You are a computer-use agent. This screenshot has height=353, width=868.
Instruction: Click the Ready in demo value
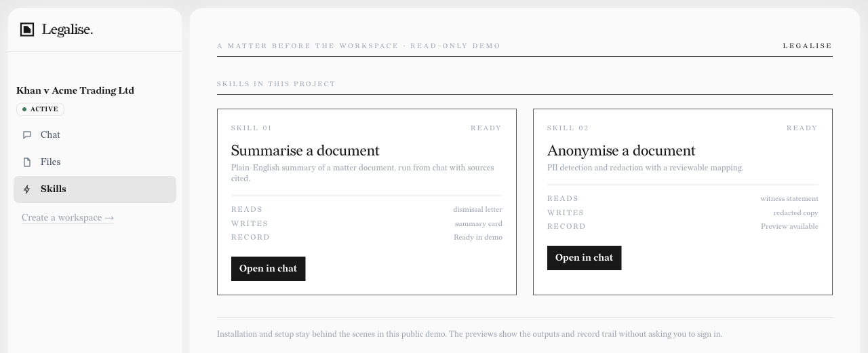click(x=478, y=238)
